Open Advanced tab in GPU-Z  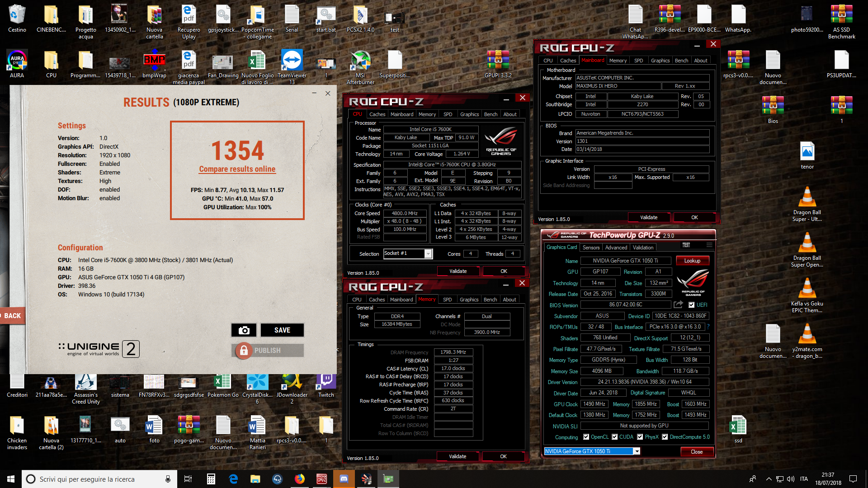616,248
